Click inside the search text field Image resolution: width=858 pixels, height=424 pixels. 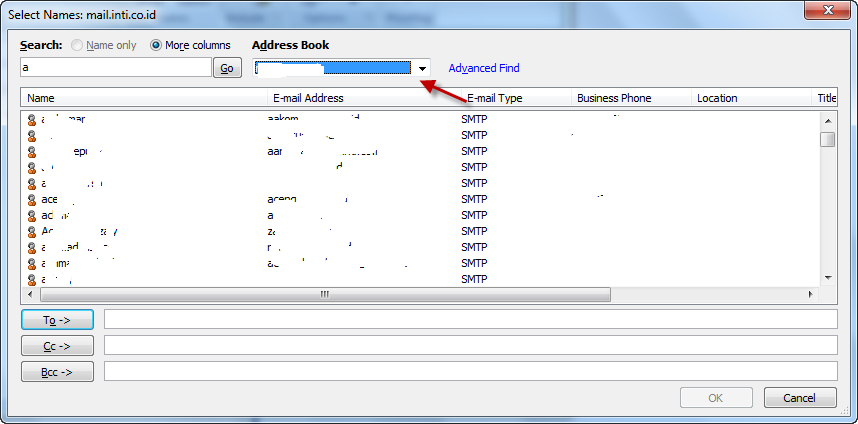tap(115, 68)
